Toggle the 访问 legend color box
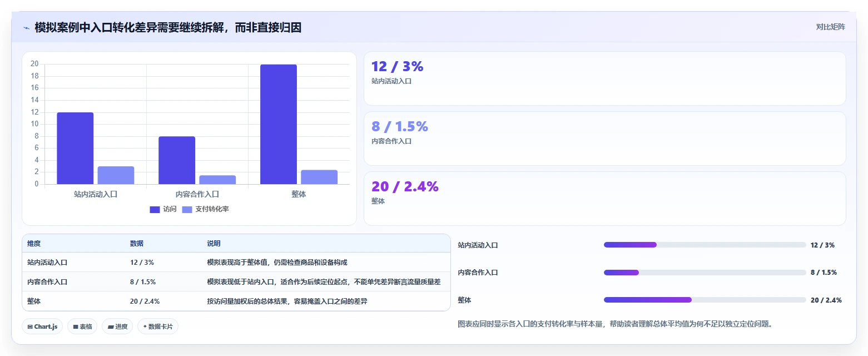This screenshot has height=356, width=868. pyautogui.click(x=155, y=209)
